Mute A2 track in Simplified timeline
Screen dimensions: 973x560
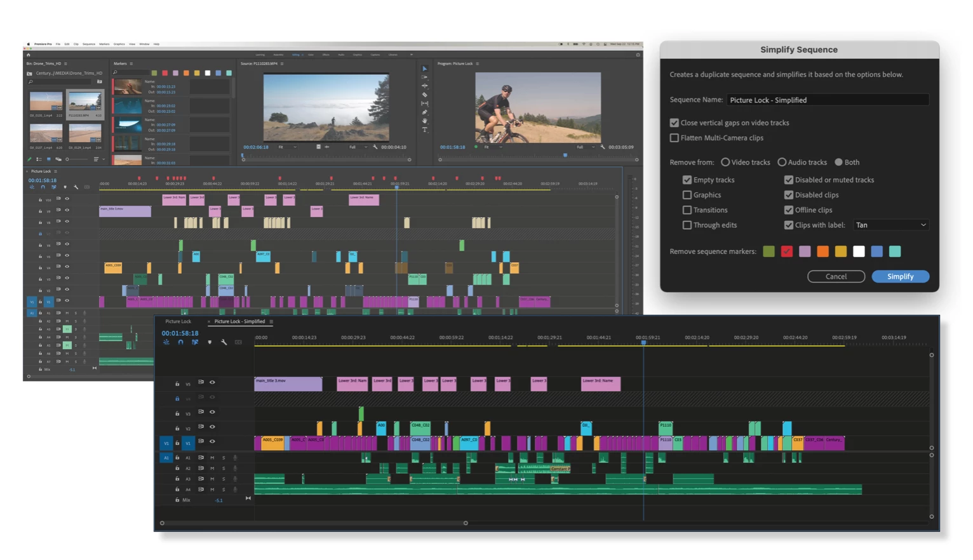212,469
